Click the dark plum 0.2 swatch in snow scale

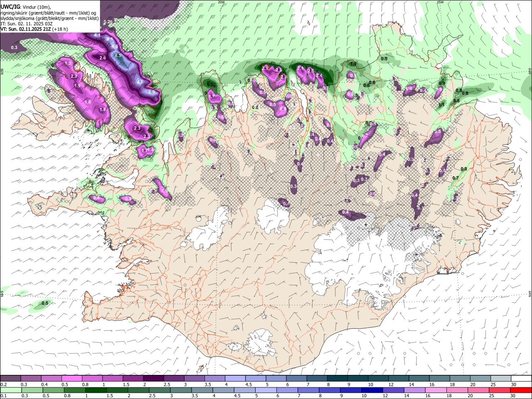10,379
